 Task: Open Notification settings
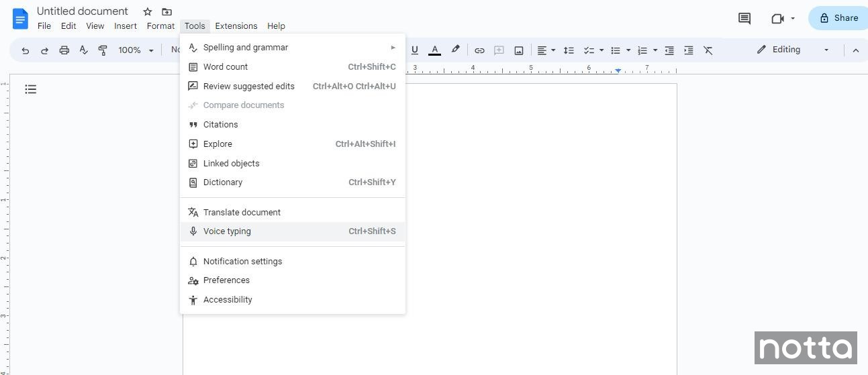click(x=293, y=262)
